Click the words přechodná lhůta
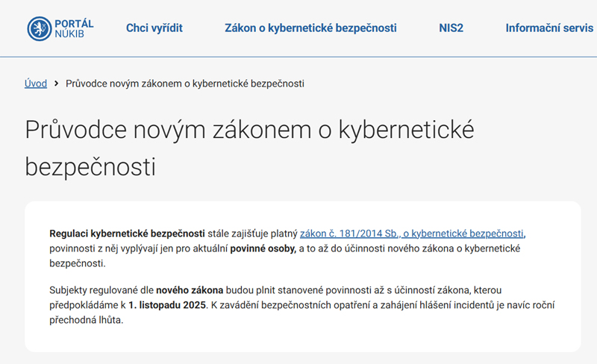597x364 pixels. pos(86,320)
